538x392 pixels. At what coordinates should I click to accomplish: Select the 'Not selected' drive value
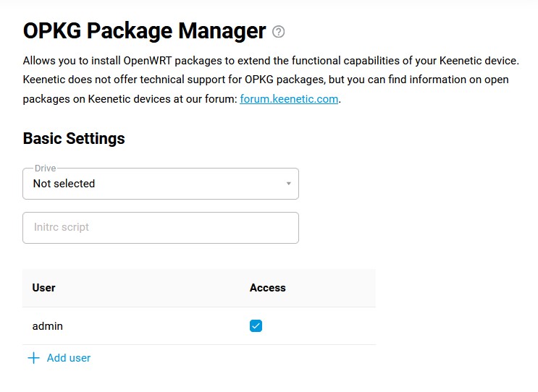(64, 184)
